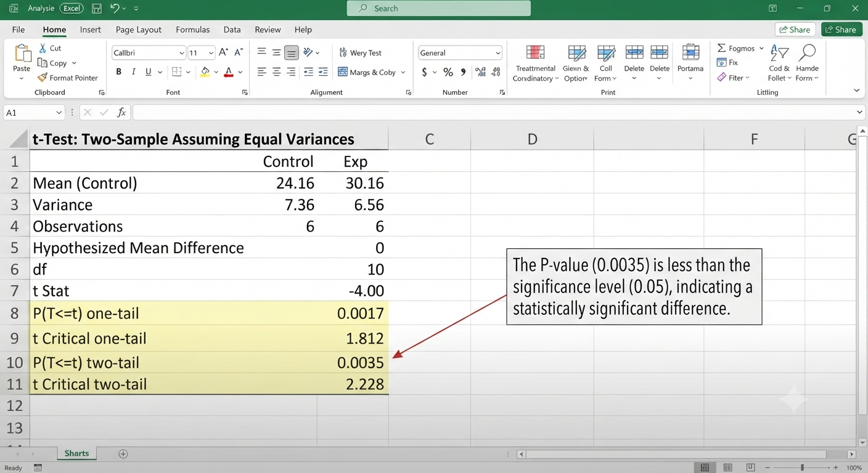Click the Fix icon in Littling group
The width and height of the screenshot is (868, 473).
(722, 63)
